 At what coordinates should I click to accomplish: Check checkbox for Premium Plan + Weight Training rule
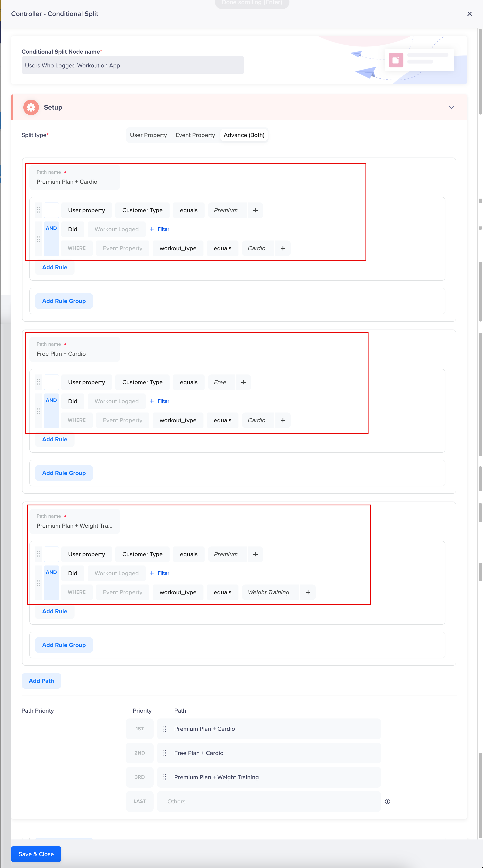pyautogui.click(x=51, y=554)
